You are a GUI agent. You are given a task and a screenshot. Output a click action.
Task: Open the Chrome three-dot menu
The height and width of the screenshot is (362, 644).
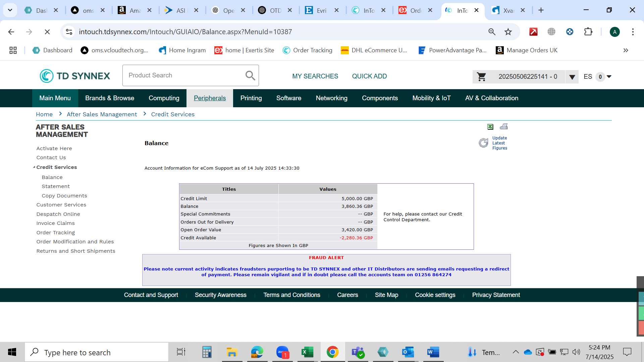pyautogui.click(x=633, y=32)
